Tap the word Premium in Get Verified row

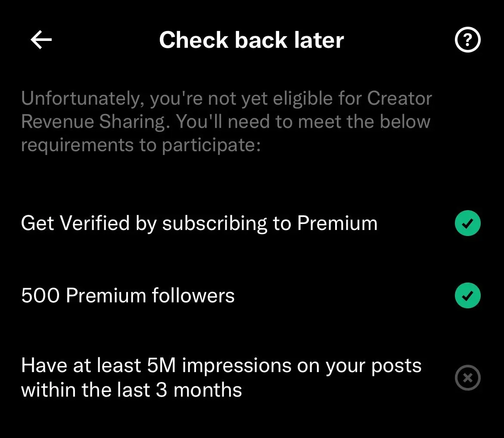[x=337, y=223]
